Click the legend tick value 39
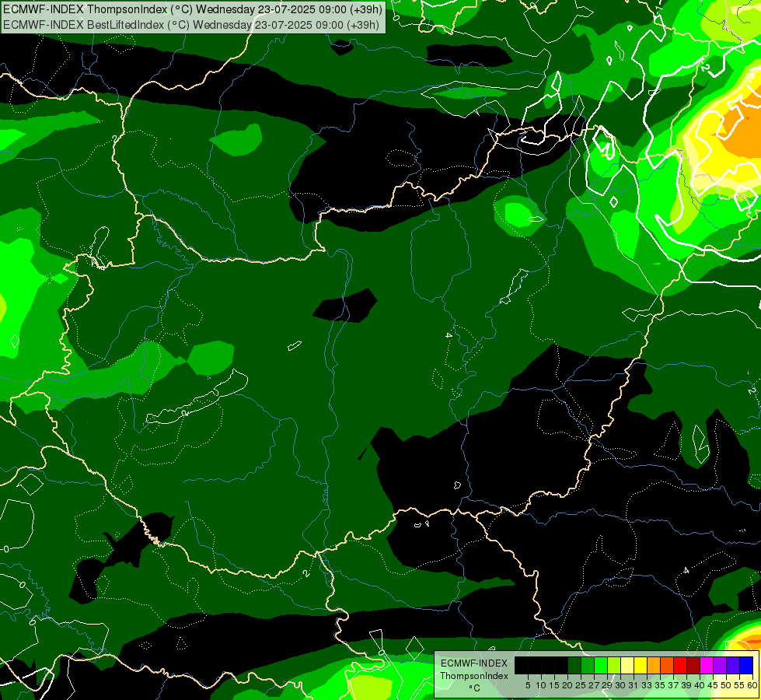Screen dimensions: 761x700 [686, 685]
